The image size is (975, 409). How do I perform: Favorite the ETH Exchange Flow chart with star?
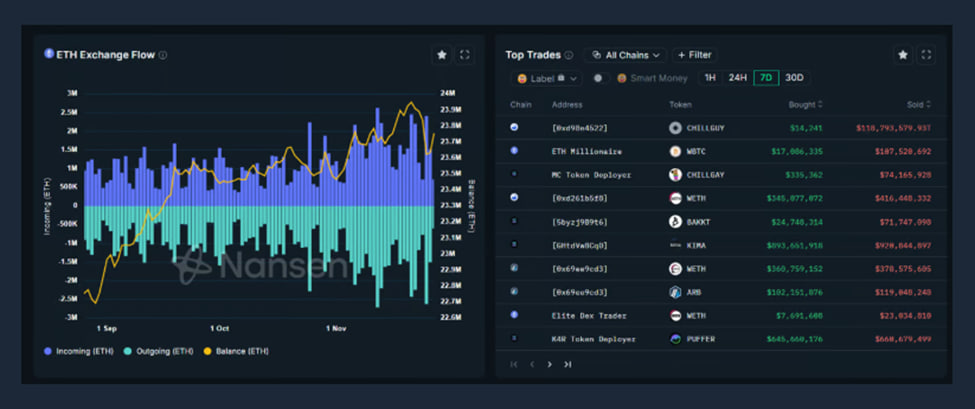pyautogui.click(x=442, y=55)
